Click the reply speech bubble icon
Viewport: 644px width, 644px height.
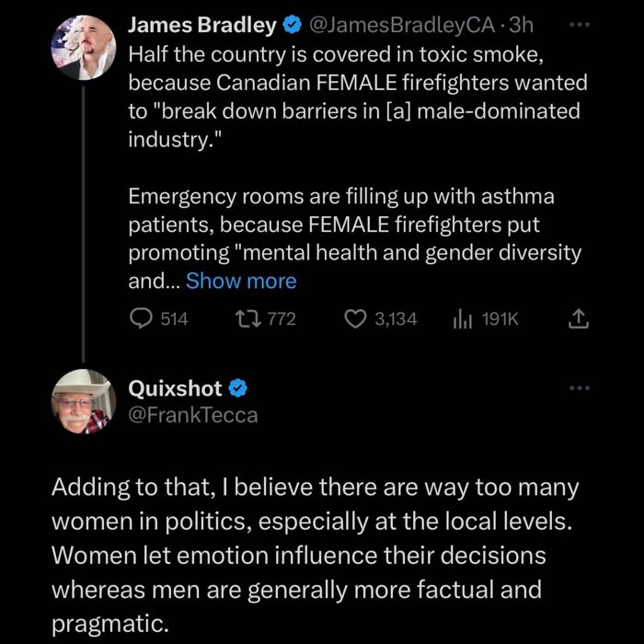(141, 319)
